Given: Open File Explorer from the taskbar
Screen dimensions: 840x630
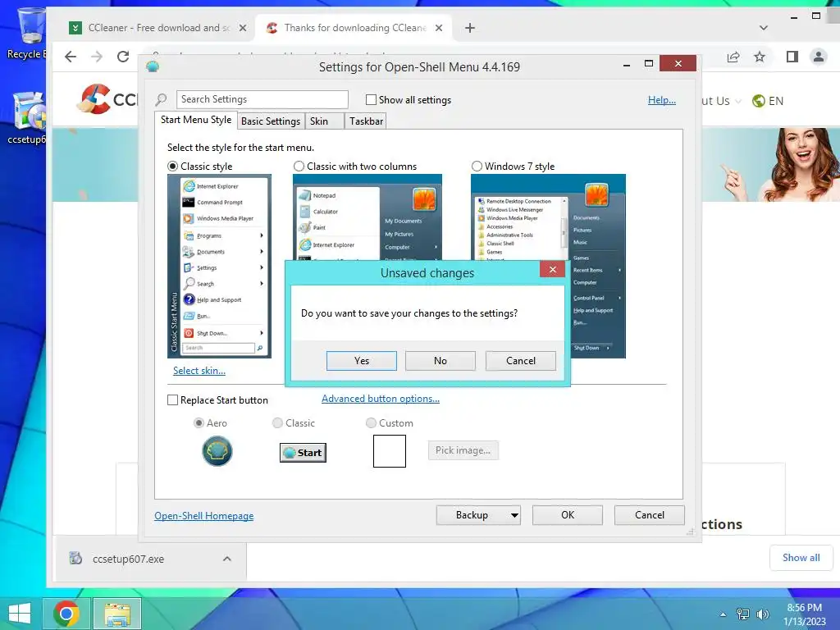Looking at the screenshot, I should (x=117, y=614).
